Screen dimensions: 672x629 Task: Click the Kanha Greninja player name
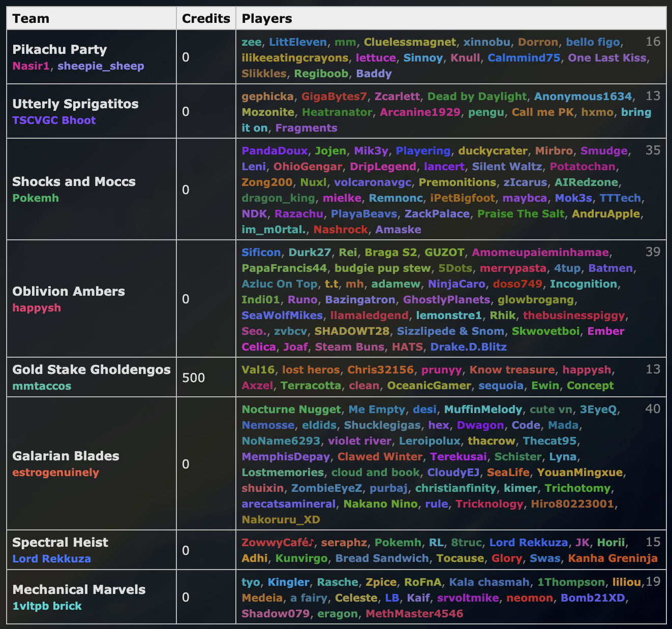(613, 558)
